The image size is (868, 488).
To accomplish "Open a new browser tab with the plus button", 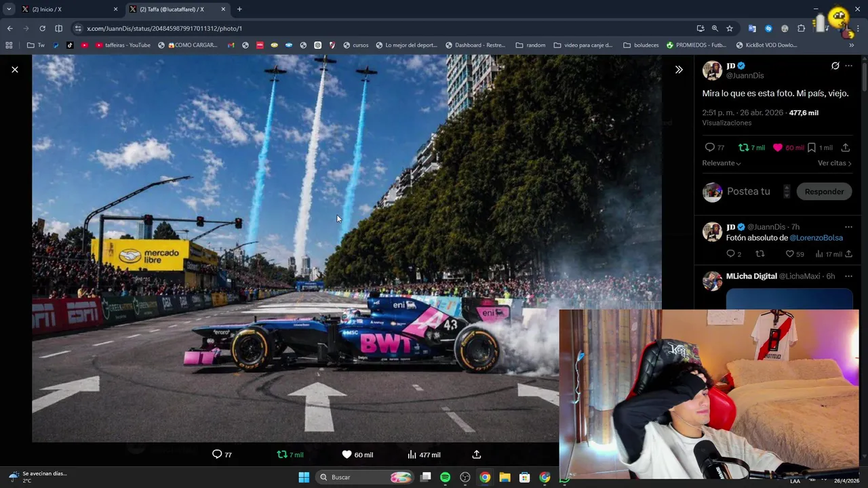I will point(239,9).
